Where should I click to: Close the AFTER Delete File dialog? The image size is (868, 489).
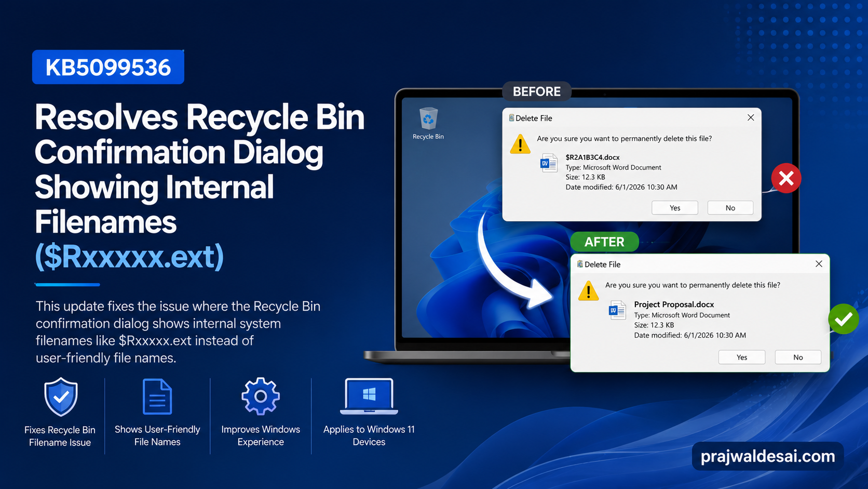(819, 264)
